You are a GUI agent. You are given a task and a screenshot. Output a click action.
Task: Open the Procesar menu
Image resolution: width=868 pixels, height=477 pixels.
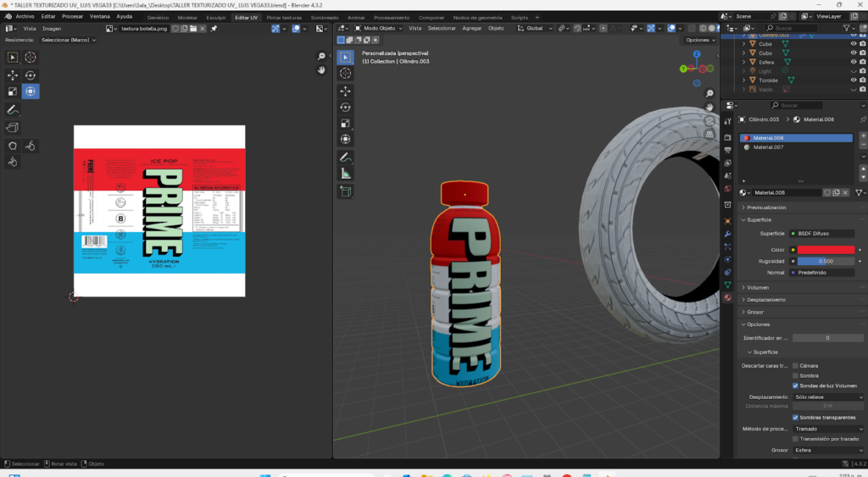point(73,17)
